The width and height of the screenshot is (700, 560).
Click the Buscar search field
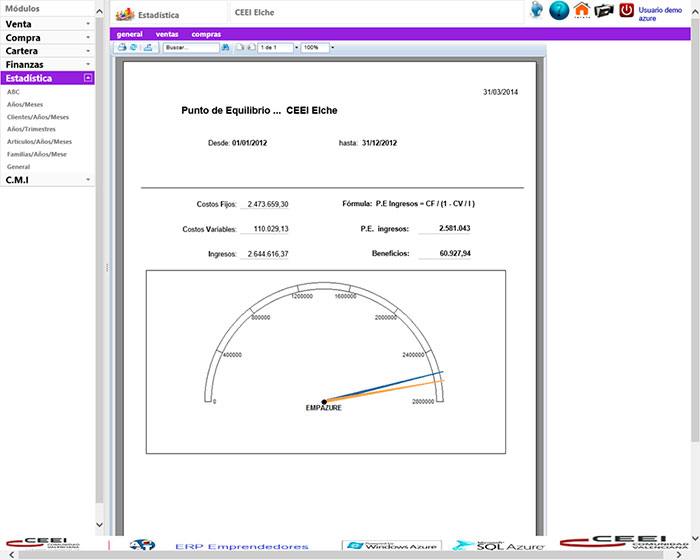[190, 47]
